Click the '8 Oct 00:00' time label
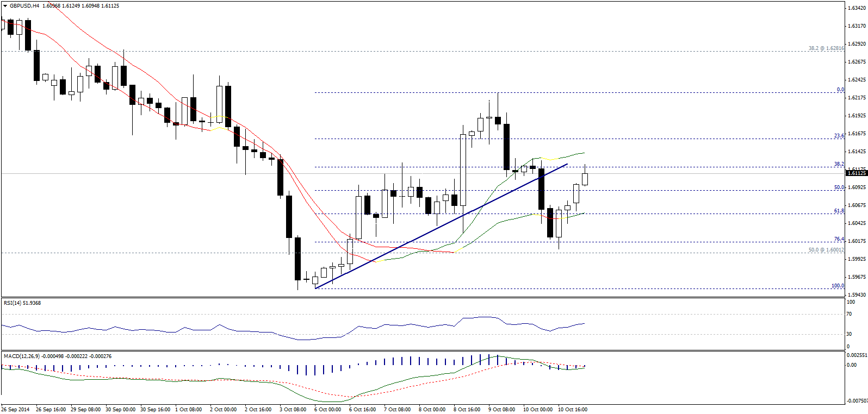Viewport: 868px width, 414px height. 432,409
